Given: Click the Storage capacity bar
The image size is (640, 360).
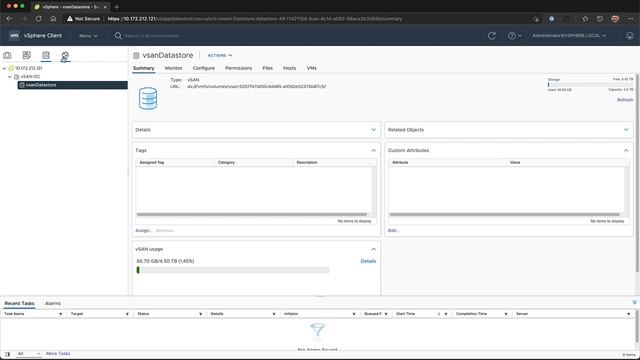Looking at the screenshot, I should click(x=590, y=84).
